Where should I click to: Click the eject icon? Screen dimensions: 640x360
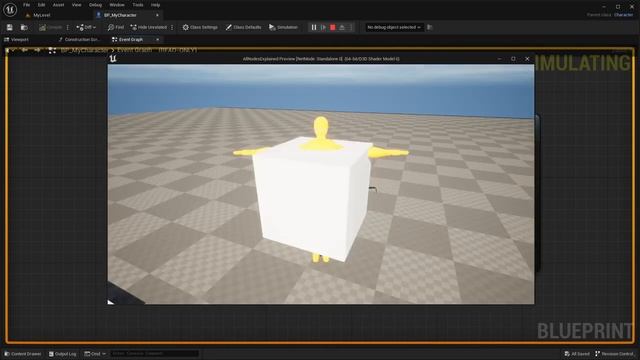pos(342,27)
